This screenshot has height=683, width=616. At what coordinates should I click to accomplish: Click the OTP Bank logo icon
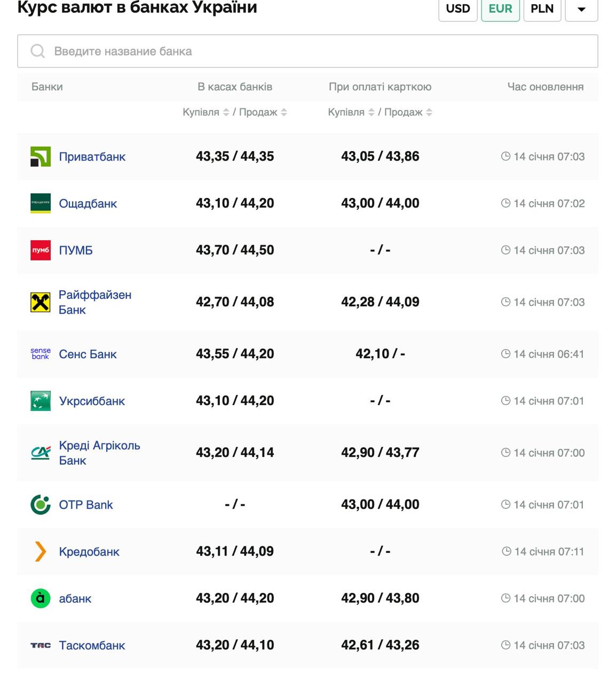pyautogui.click(x=41, y=505)
